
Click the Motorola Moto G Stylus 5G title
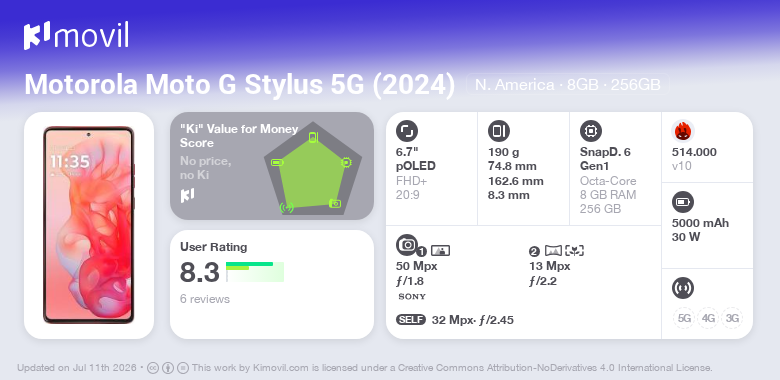pyautogui.click(x=239, y=85)
